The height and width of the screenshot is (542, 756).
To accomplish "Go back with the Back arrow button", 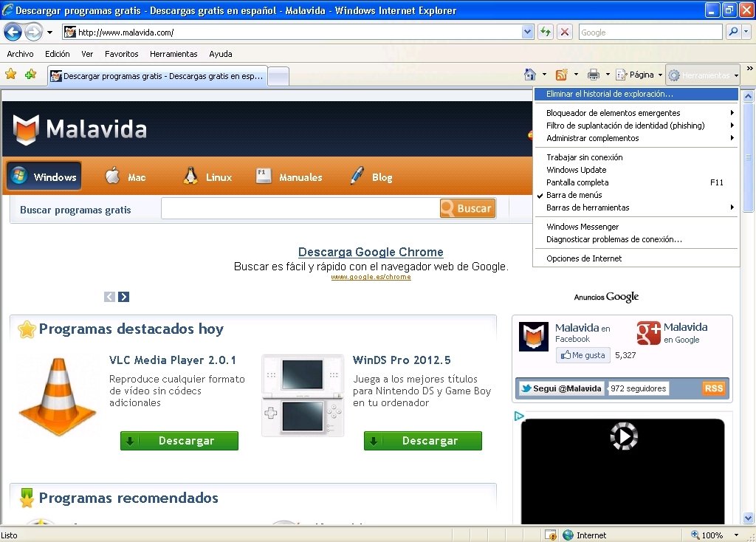I will [x=13, y=32].
